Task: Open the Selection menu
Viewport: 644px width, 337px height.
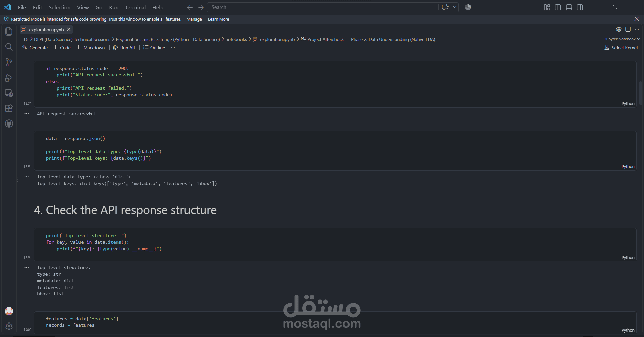Action: coord(59,7)
